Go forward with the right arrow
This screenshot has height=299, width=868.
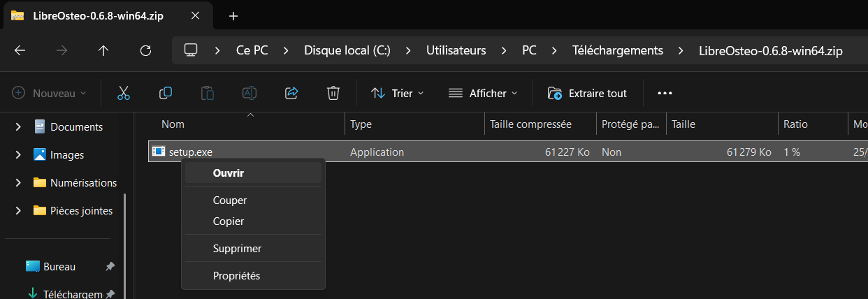(62, 50)
